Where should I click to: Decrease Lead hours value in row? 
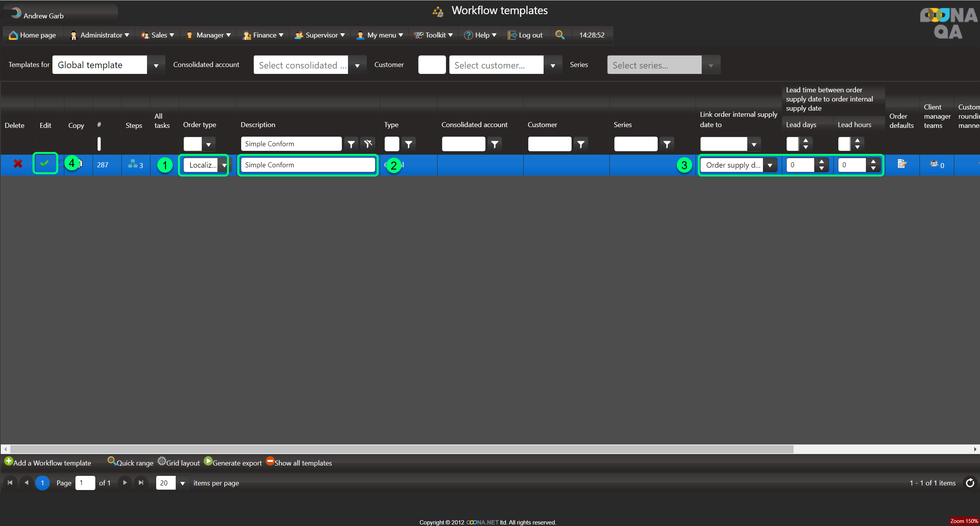coord(873,168)
